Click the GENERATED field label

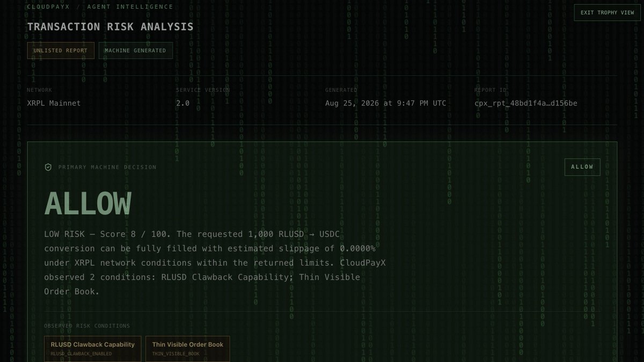[341, 90]
